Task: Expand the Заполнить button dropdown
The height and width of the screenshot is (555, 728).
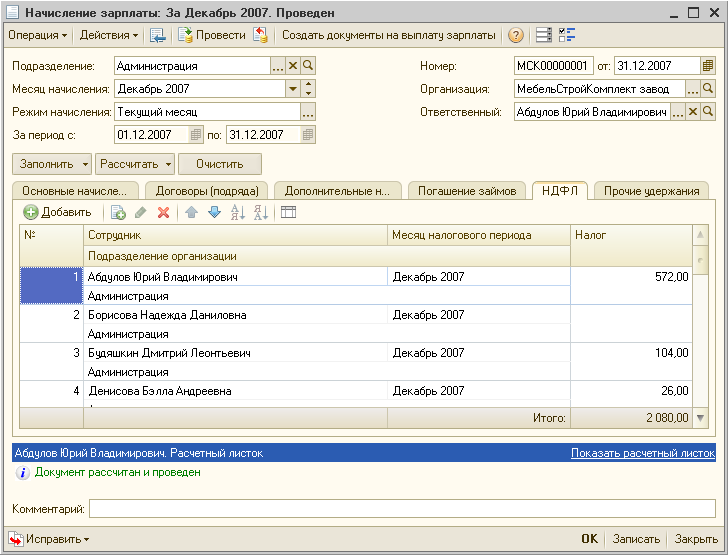Action: 85,164
